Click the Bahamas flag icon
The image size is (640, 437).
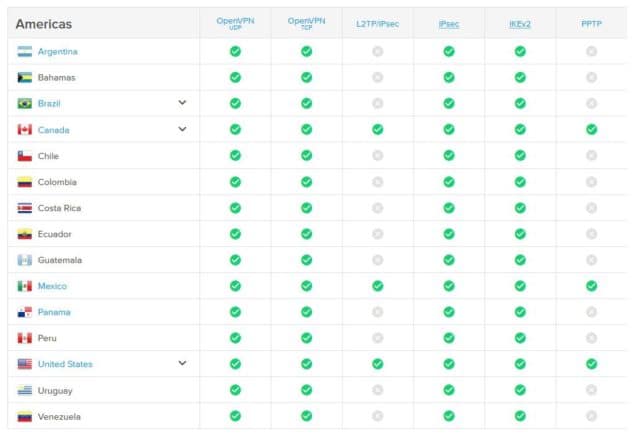pyautogui.click(x=24, y=78)
